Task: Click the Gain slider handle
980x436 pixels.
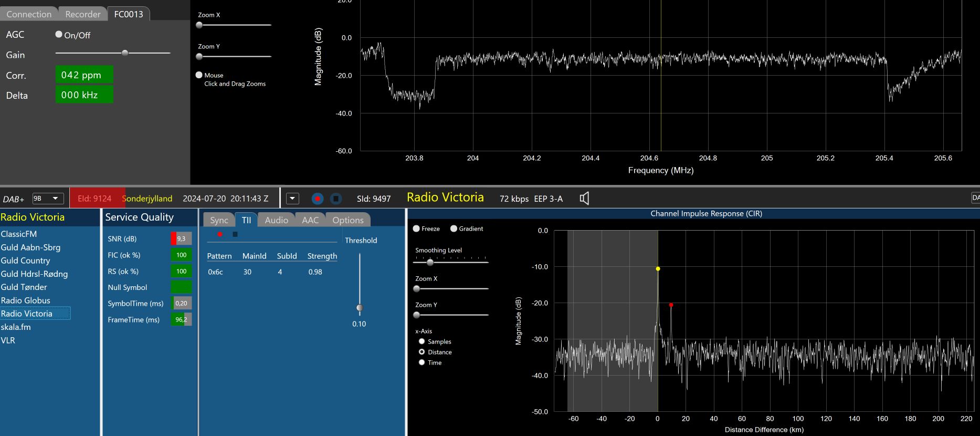Action: click(125, 53)
